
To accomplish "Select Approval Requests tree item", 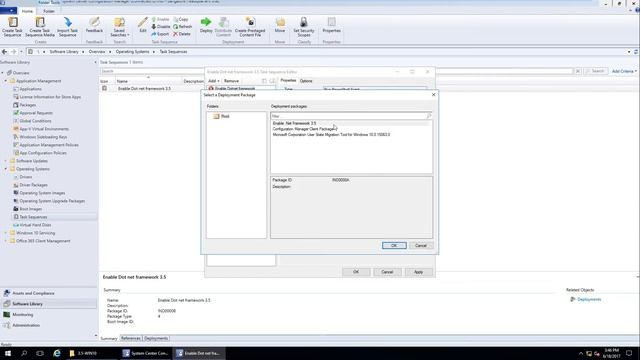I will click(36, 113).
